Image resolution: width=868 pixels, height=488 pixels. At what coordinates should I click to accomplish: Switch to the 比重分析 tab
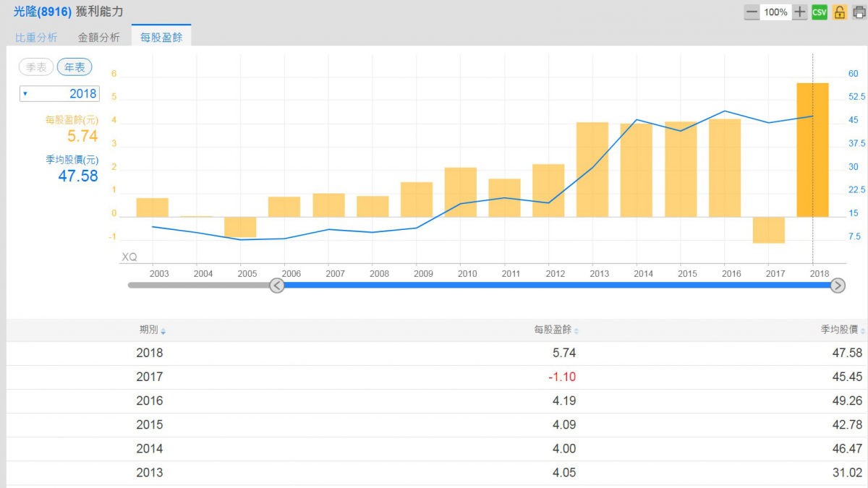[x=36, y=38]
